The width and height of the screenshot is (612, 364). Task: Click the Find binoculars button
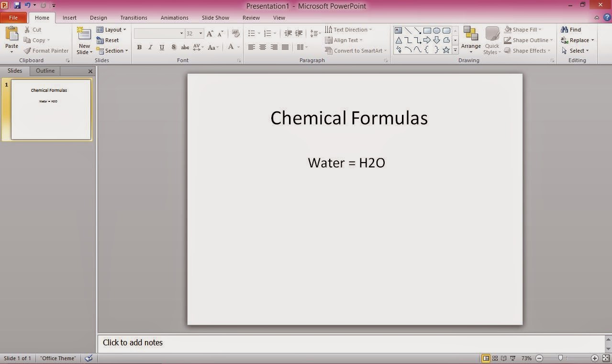point(571,30)
